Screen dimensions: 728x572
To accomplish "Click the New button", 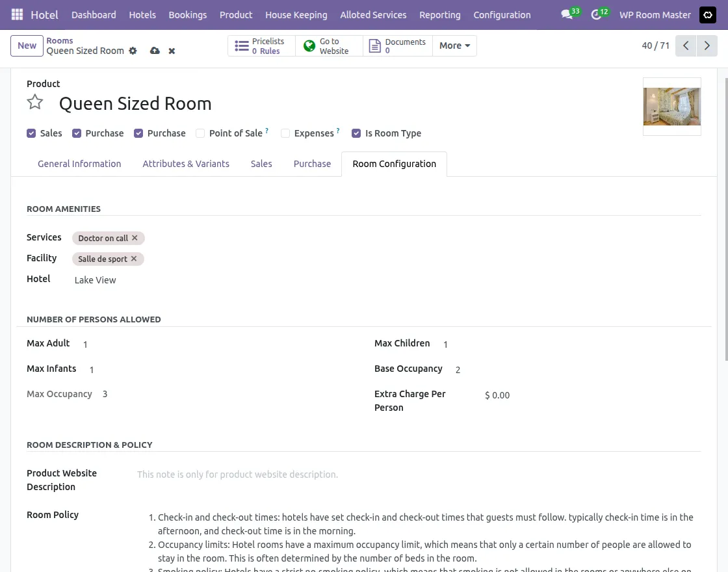I will 26,45.
